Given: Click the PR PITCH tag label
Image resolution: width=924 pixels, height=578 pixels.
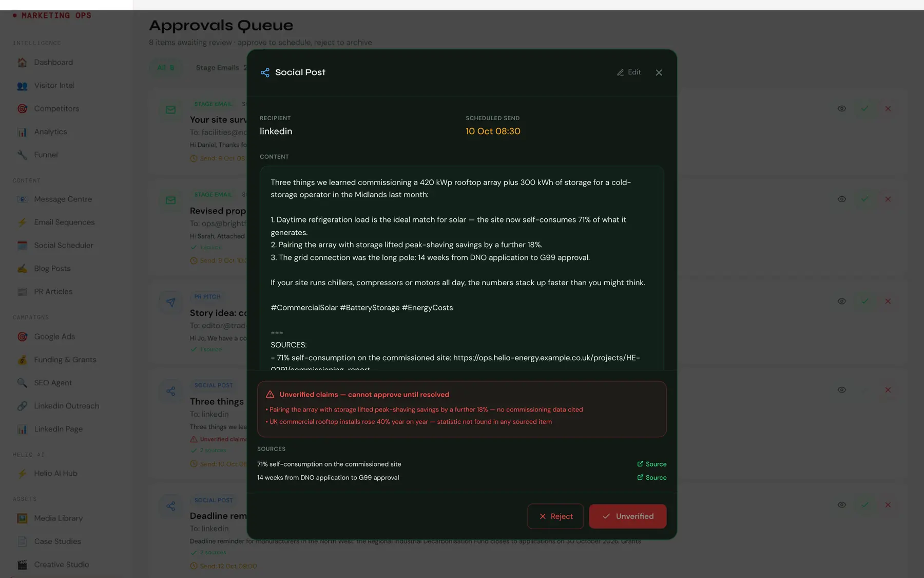Looking at the screenshot, I should pyautogui.click(x=207, y=296).
